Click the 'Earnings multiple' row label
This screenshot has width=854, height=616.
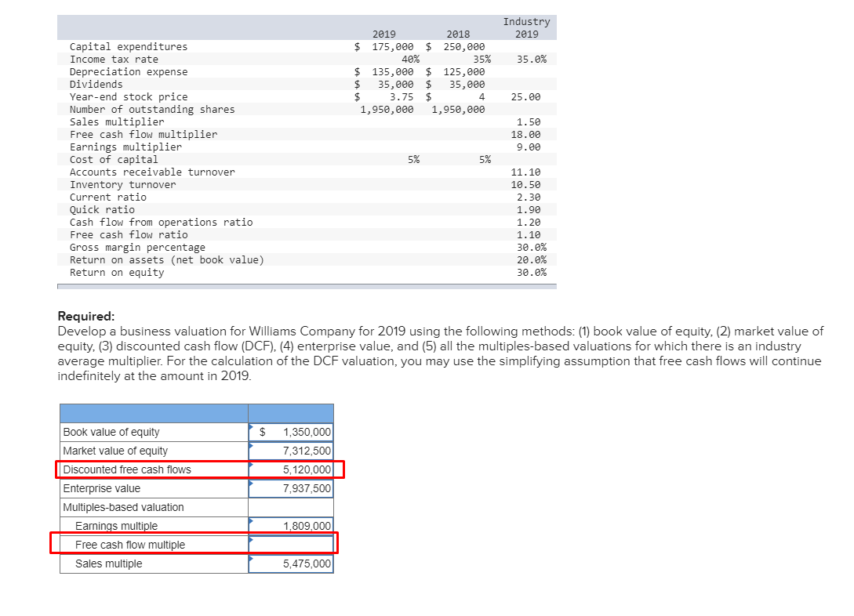point(117,526)
